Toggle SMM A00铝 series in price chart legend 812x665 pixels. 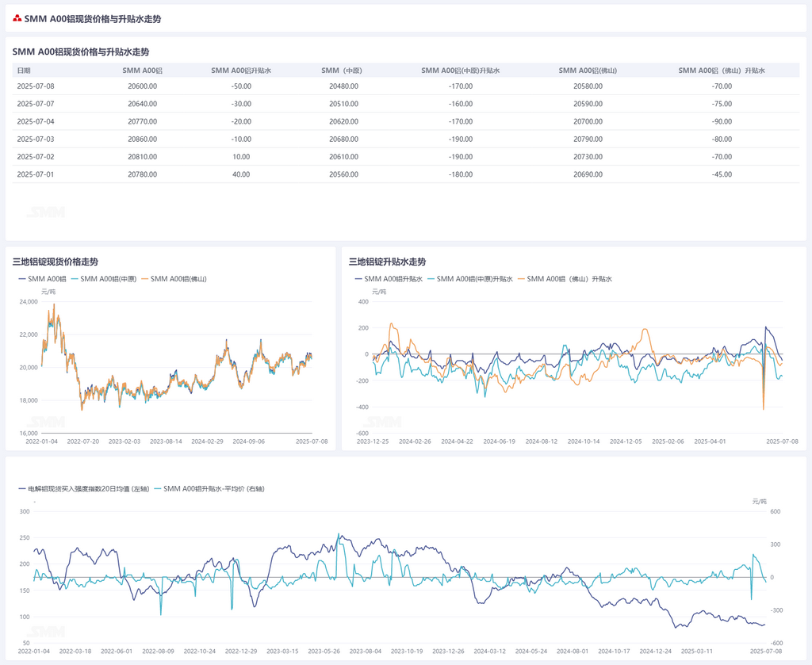pos(43,279)
